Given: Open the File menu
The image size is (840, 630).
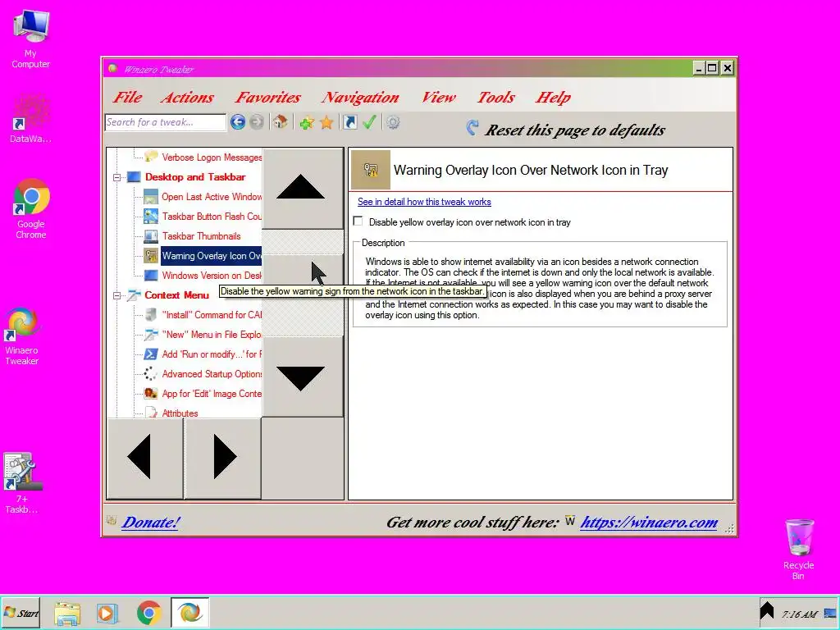Looking at the screenshot, I should coord(127,97).
